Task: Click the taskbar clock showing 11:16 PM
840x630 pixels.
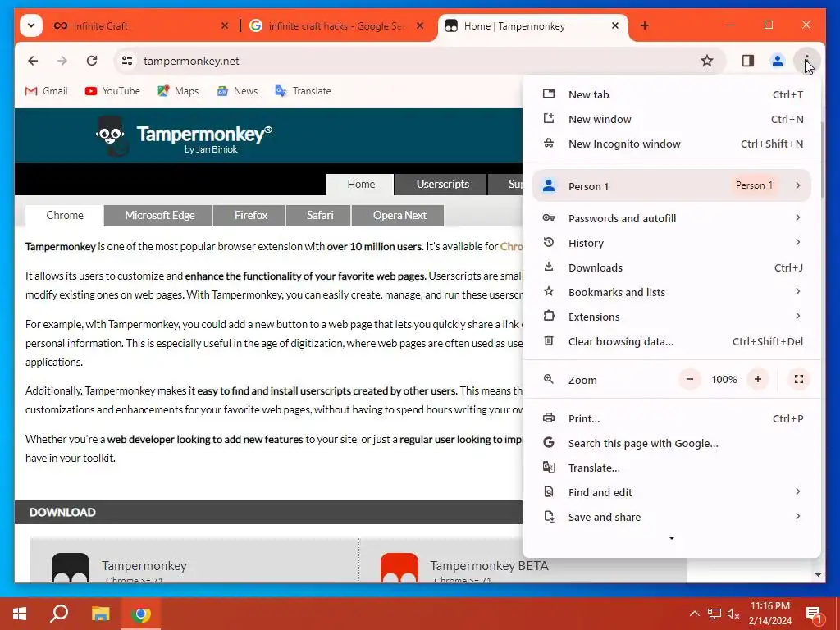Action: 769,614
